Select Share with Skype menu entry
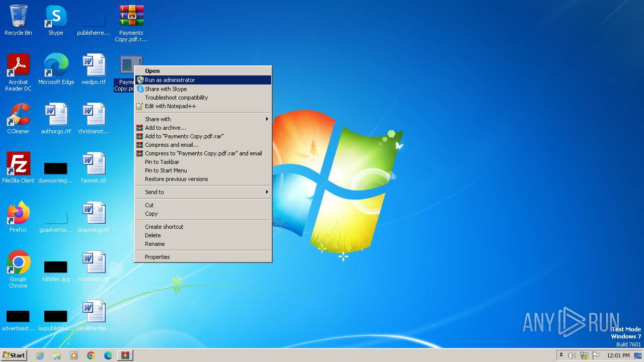 203,89
